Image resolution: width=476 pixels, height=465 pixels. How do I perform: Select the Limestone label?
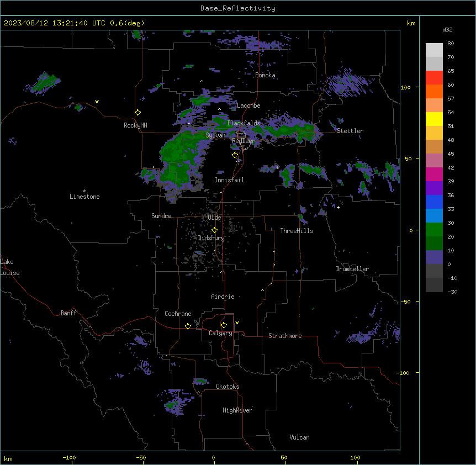click(x=84, y=197)
